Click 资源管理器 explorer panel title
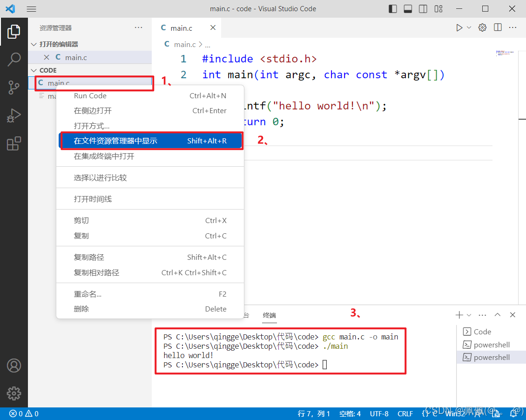526x420 pixels. click(56, 28)
